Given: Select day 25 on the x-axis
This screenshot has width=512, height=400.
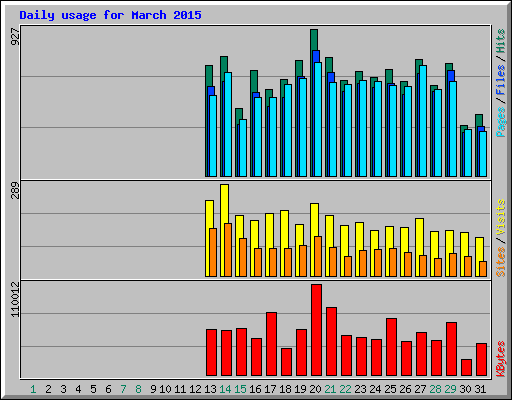Looking at the screenshot, I should coord(390,389).
